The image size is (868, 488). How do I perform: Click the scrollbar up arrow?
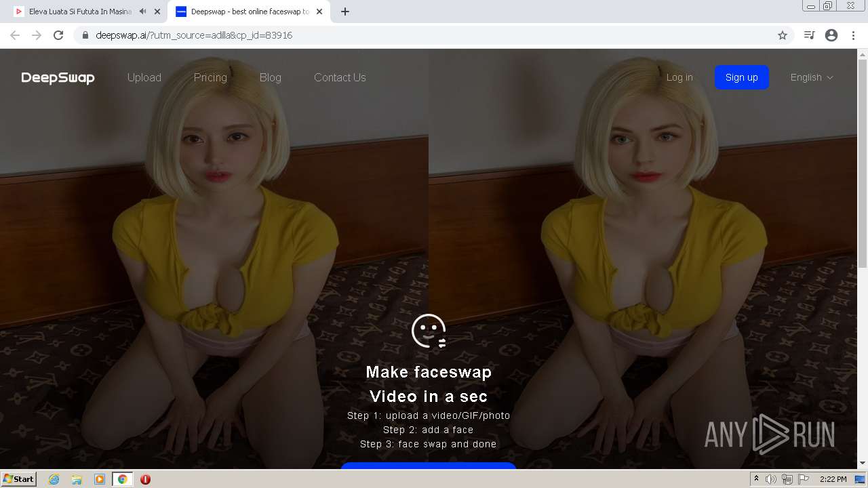863,54
